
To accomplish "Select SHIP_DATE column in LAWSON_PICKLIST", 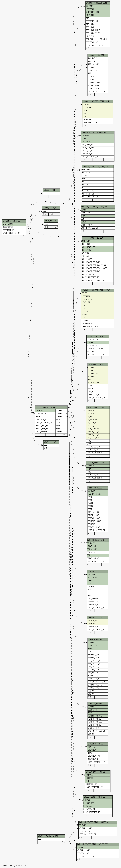I will pos(97,259).
